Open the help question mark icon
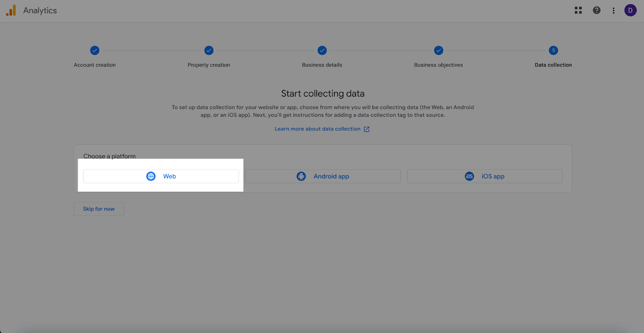644x333 pixels. (x=597, y=10)
